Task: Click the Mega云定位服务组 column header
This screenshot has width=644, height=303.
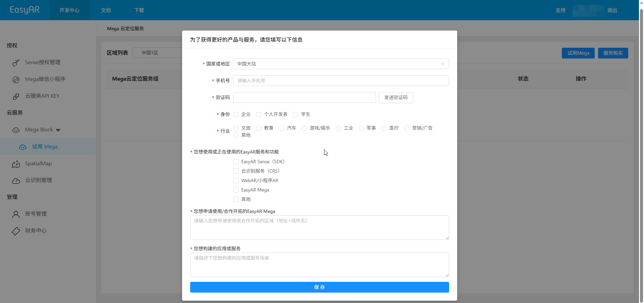Action: click(135, 79)
